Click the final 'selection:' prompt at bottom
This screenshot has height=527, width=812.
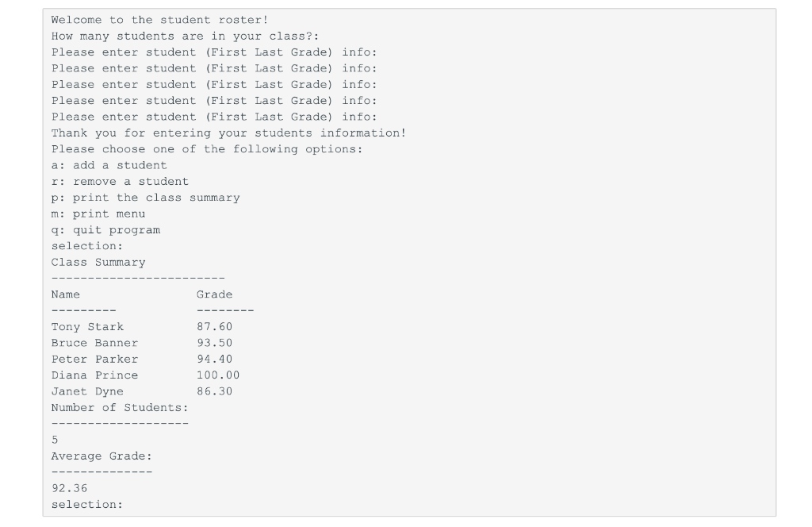(x=87, y=505)
